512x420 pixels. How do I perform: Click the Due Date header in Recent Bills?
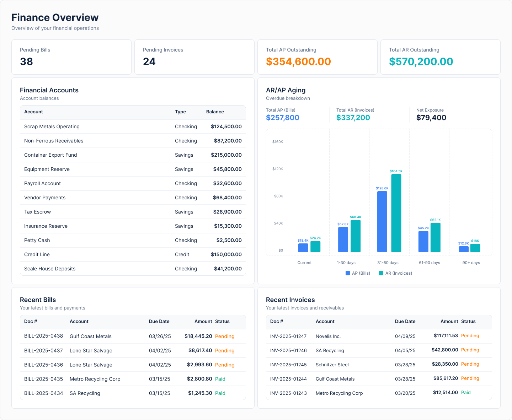[159, 321]
